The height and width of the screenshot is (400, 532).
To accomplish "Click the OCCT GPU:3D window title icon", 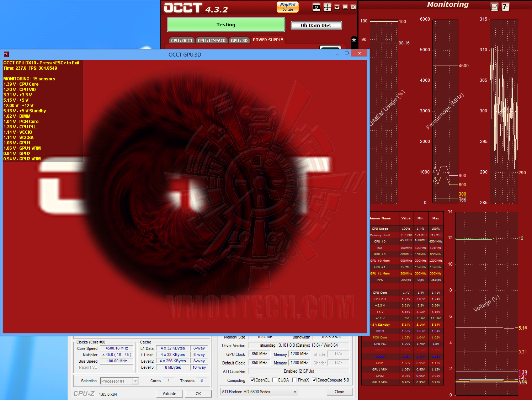I will click(x=6, y=54).
